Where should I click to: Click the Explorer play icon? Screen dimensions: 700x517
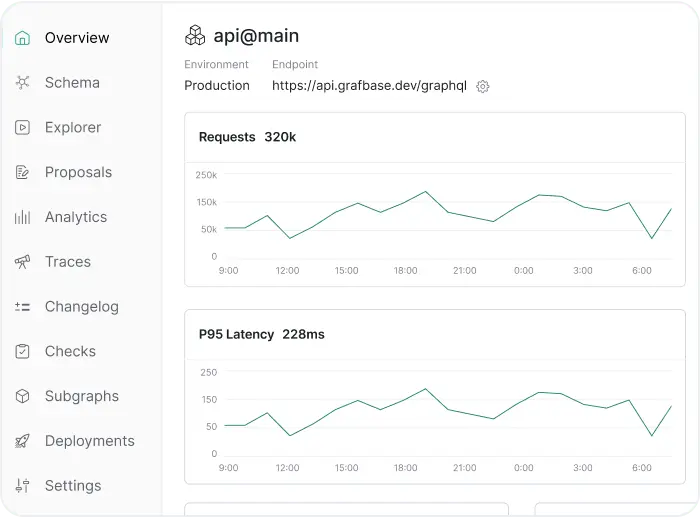click(x=22, y=128)
